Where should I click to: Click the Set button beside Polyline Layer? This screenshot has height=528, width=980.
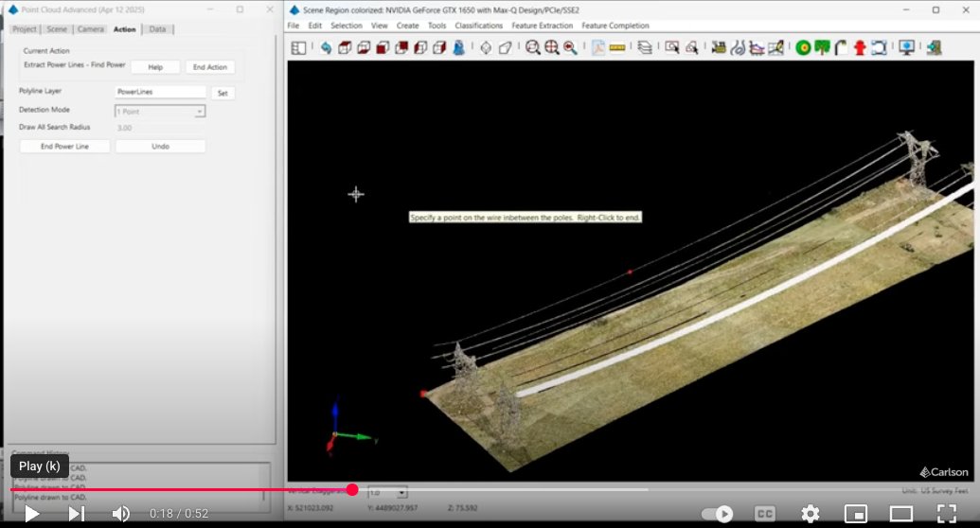click(x=223, y=93)
